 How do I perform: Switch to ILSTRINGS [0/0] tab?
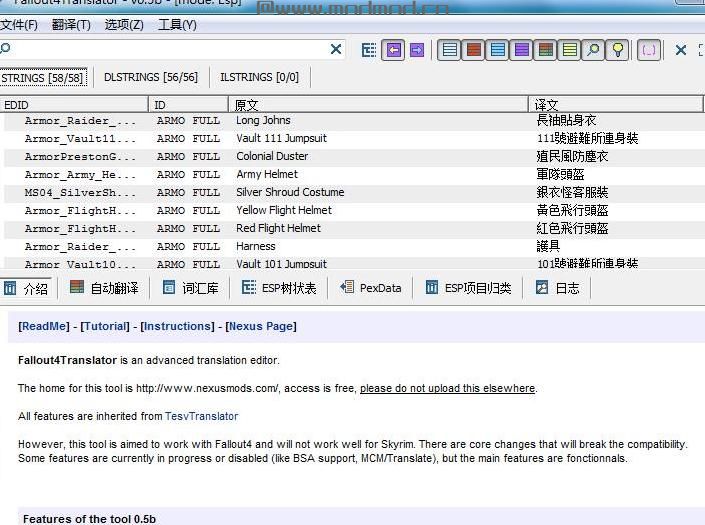click(259, 77)
